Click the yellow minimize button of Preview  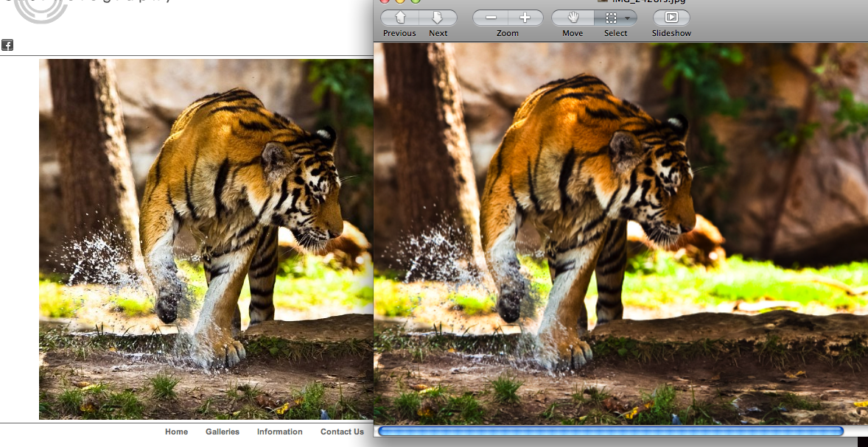pos(399,1)
